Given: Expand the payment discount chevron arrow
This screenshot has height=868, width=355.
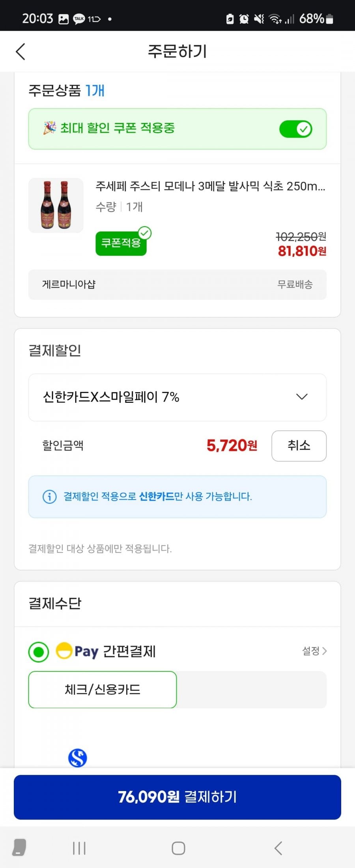Looking at the screenshot, I should [302, 397].
